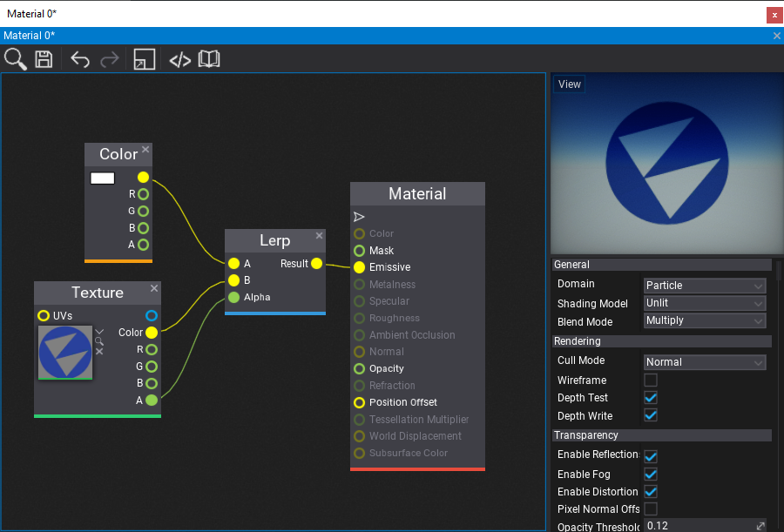Screen dimensions: 784x532
Task: Remove the Lerp node with its X
Action: point(319,235)
